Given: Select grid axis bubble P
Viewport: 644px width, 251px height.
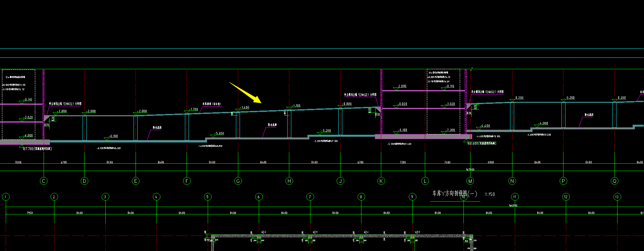Looking at the screenshot, I should (x=563, y=181).
